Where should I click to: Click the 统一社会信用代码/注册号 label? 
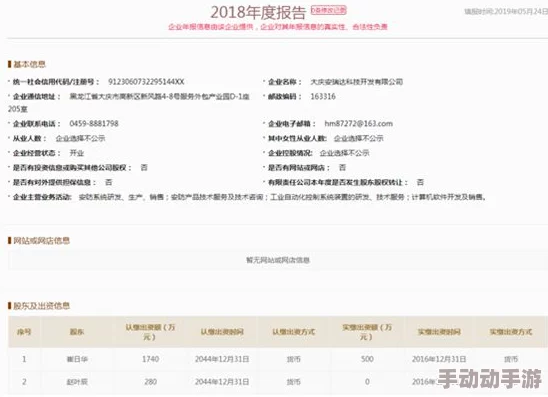click(x=56, y=82)
